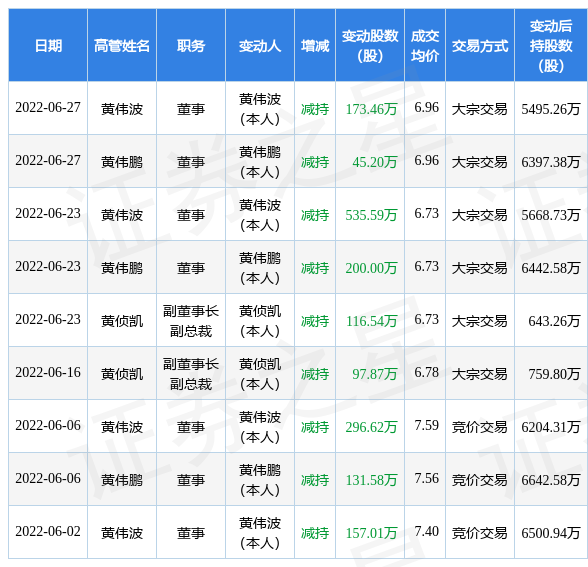Click the 6442.58万 holdings cell
588x567 pixels.
coord(551,268)
